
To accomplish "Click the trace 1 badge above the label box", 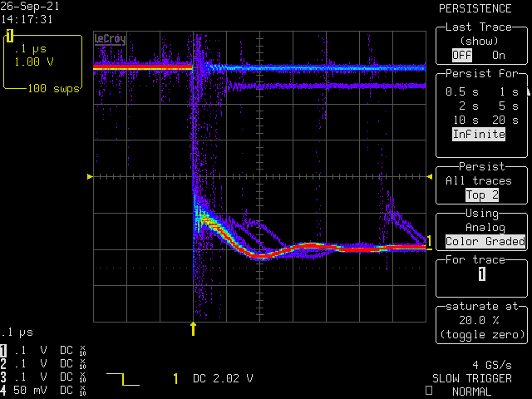I will 10,35.
